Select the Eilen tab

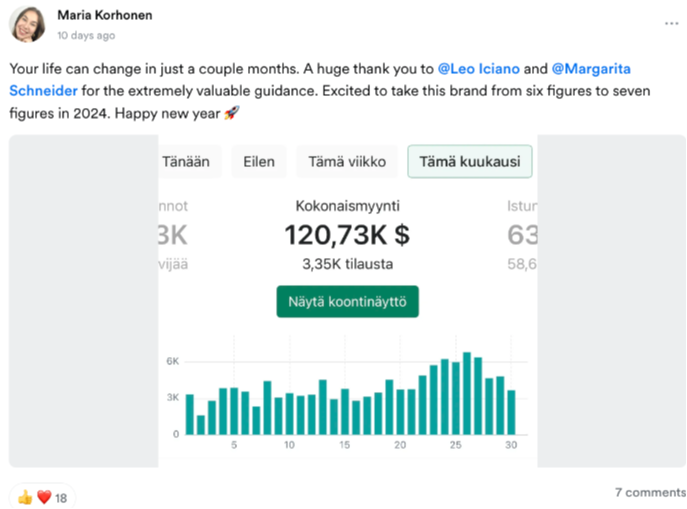pyautogui.click(x=259, y=162)
